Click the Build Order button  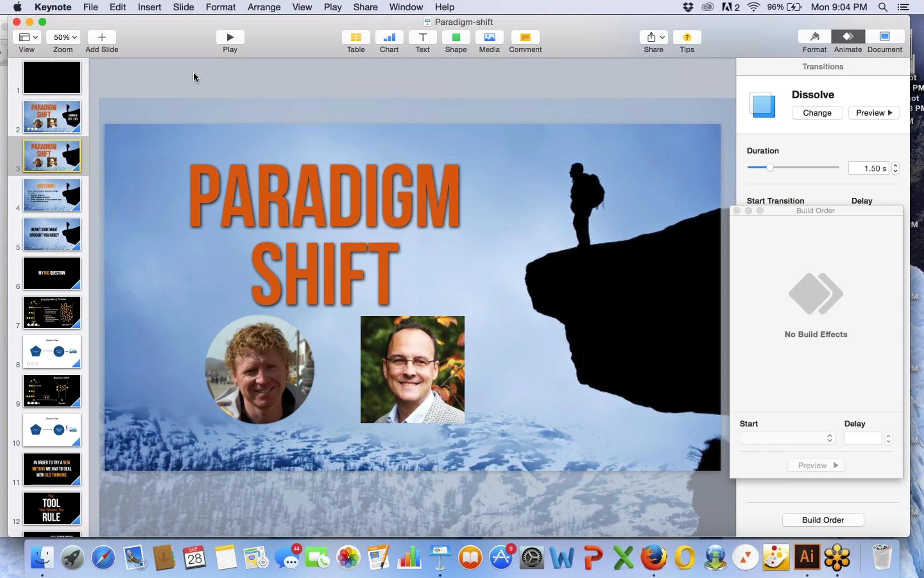823,520
